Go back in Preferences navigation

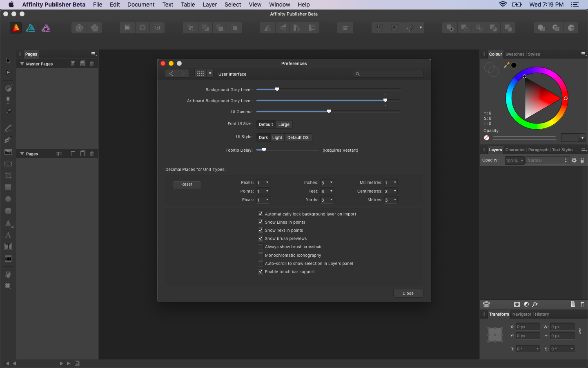tap(171, 74)
